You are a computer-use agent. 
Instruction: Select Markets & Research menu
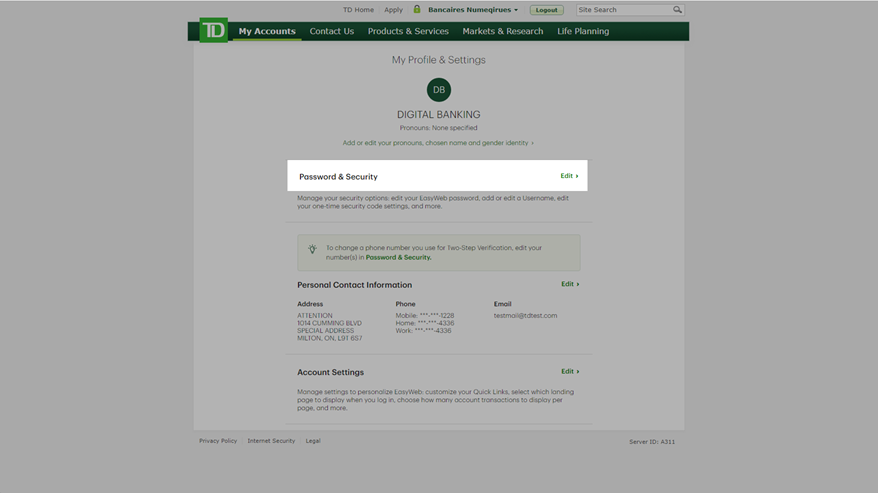[503, 31]
